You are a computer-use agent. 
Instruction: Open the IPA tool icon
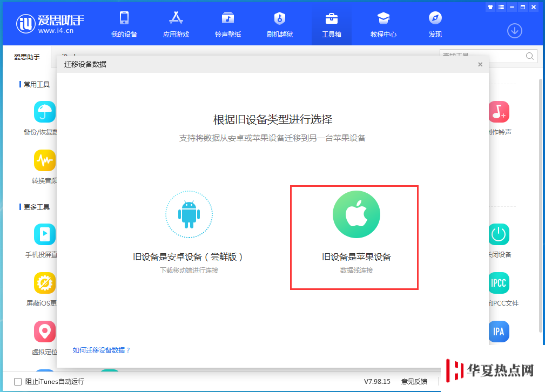499,332
